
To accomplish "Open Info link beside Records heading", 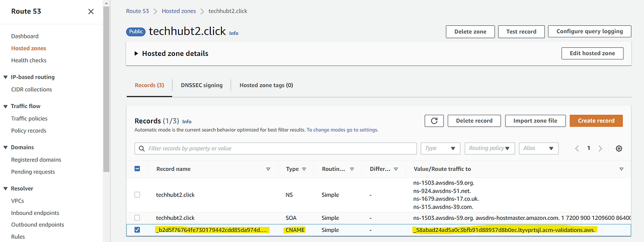I will [x=187, y=122].
